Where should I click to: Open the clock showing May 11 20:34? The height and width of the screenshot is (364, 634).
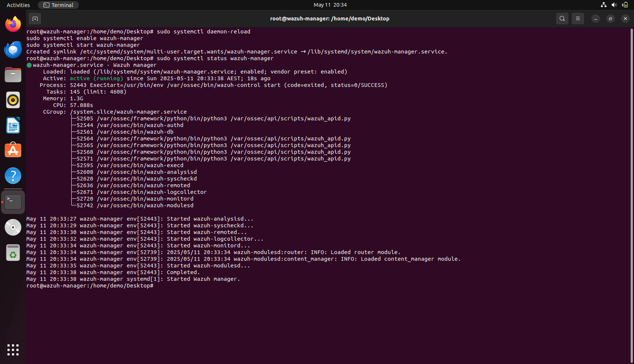pos(330,5)
